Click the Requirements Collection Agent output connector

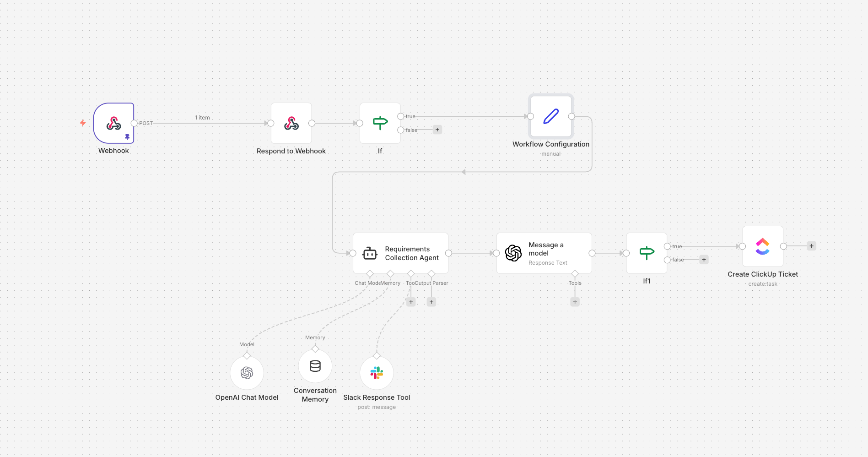(x=448, y=253)
